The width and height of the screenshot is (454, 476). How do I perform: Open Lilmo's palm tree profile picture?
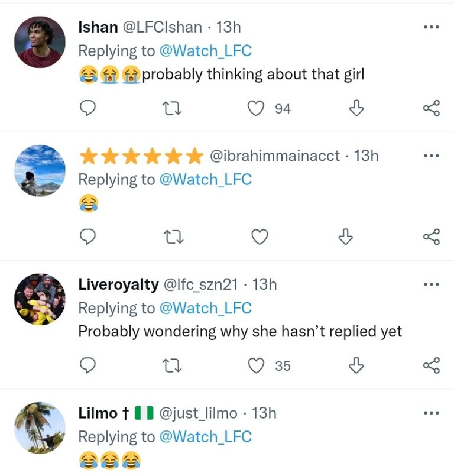tap(40, 428)
